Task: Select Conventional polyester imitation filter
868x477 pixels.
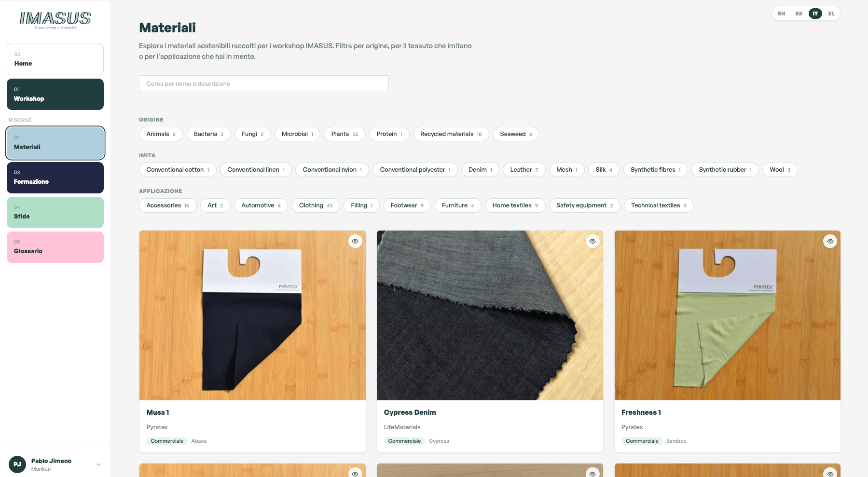Action: pyautogui.click(x=415, y=170)
